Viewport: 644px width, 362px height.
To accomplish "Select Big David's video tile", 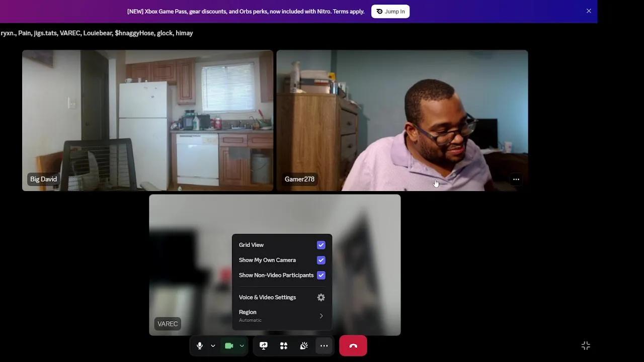I will (x=148, y=121).
